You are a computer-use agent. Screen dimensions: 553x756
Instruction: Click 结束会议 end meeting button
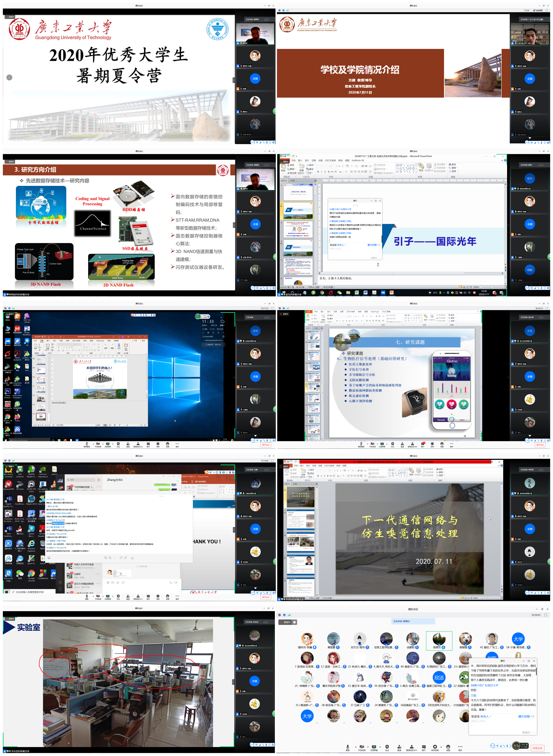tap(538, 748)
